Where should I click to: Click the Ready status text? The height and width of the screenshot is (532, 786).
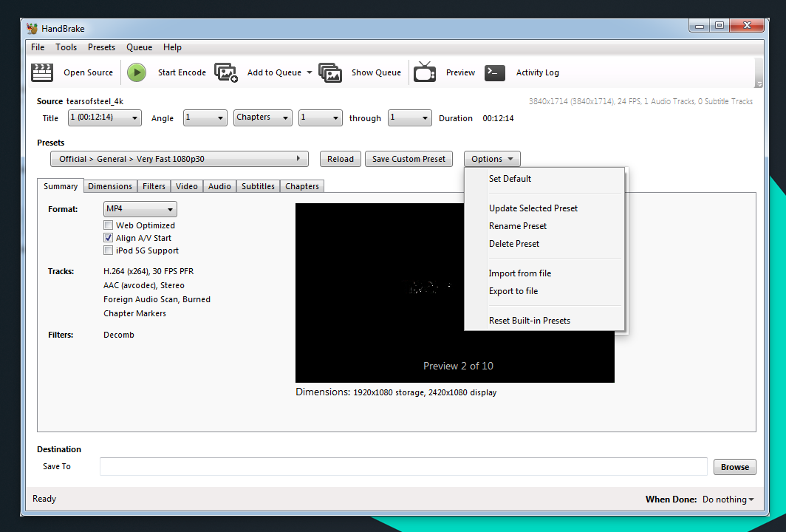click(x=44, y=499)
